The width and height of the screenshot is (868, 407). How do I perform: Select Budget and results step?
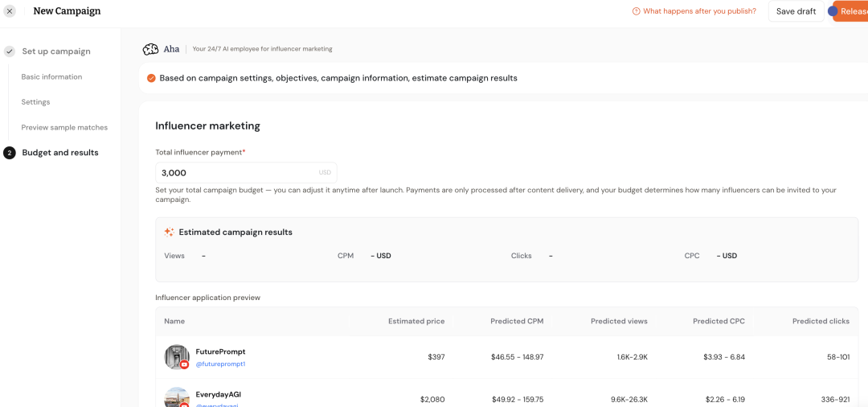[59, 153]
